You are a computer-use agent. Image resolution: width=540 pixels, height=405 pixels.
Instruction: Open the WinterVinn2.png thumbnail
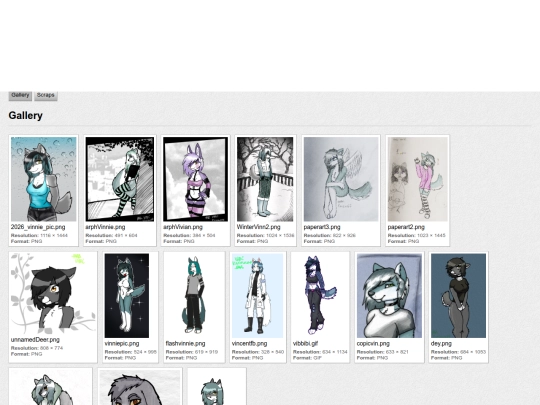[265, 179]
